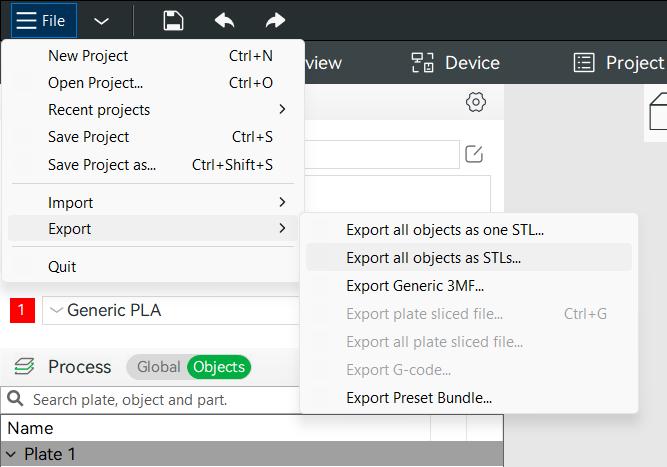This screenshot has height=467, width=667.
Task: Click the Device tab icon
Action: click(x=423, y=63)
